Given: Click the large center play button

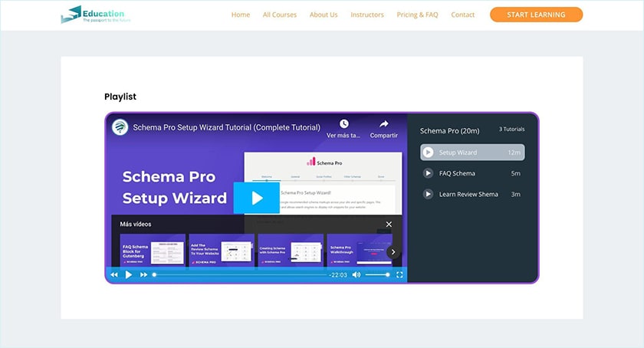Looking at the screenshot, I should pyautogui.click(x=256, y=198).
